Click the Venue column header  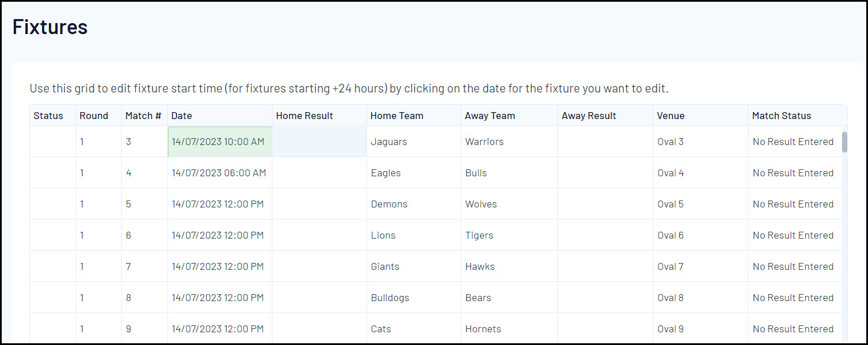(x=671, y=116)
